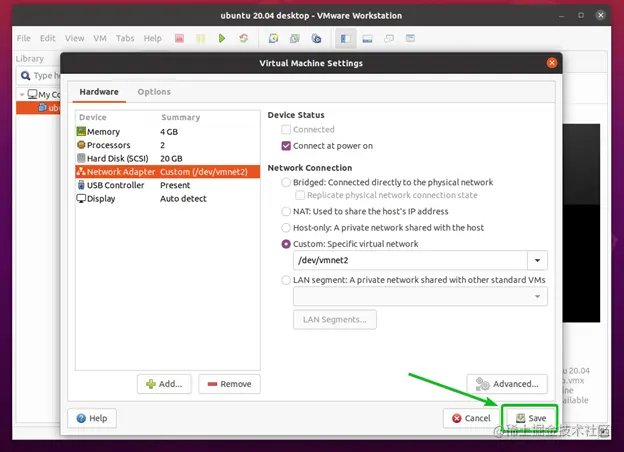The height and width of the screenshot is (452, 624).
Task: Select the Display Auto detect row
Action: 168,199
